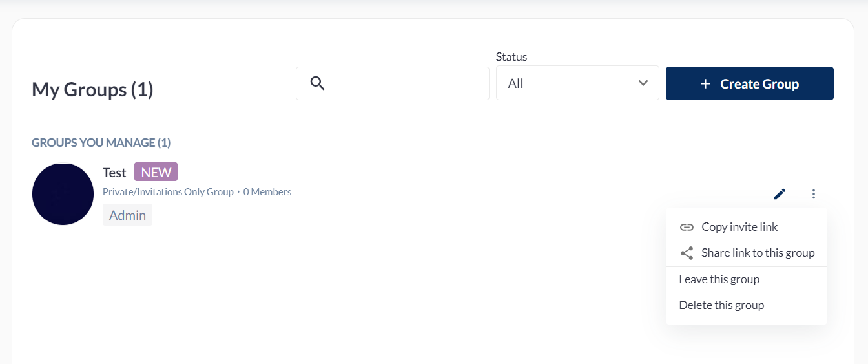The width and height of the screenshot is (868, 364).
Task: Choose Share link to this group
Action: click(x=758, y=253)
